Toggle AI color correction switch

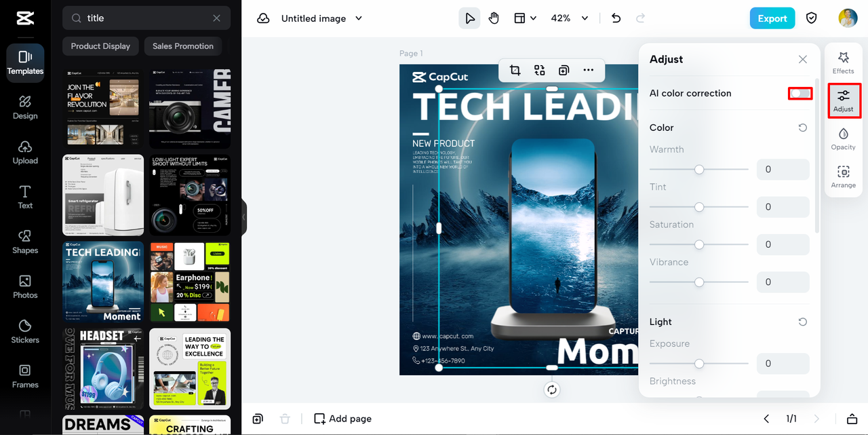(800, 93)
